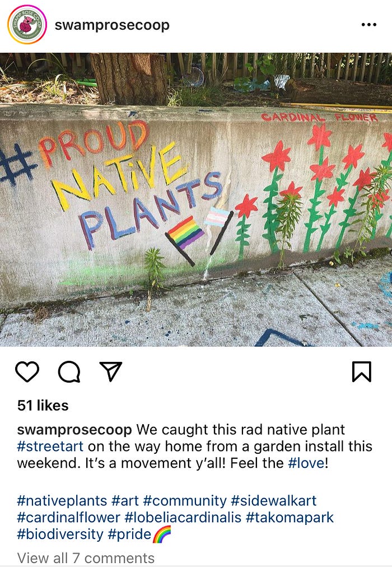This screenshot has width=392, height=572.
Task: Open the #community hashtag
Action: click(185, 500)
